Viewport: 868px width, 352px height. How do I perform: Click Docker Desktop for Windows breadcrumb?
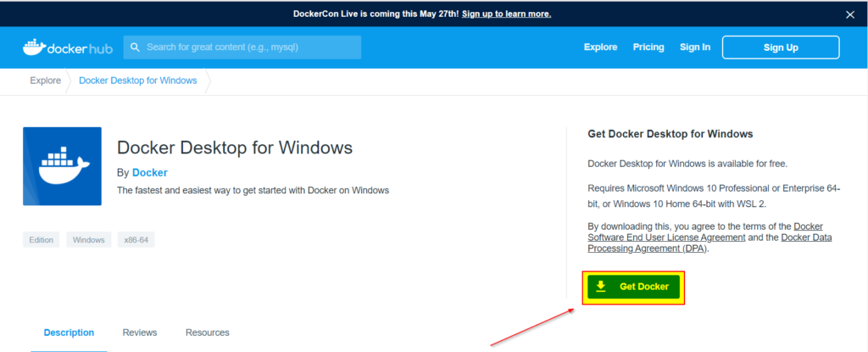138,81
